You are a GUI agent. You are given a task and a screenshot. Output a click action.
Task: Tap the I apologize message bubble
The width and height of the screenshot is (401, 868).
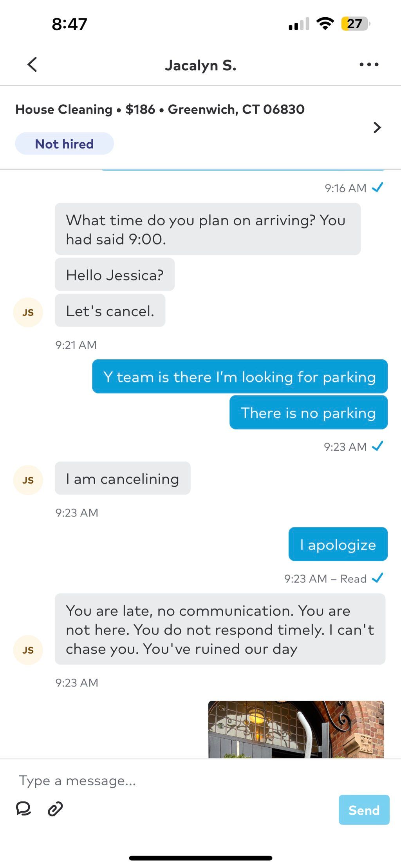(338, 544)
